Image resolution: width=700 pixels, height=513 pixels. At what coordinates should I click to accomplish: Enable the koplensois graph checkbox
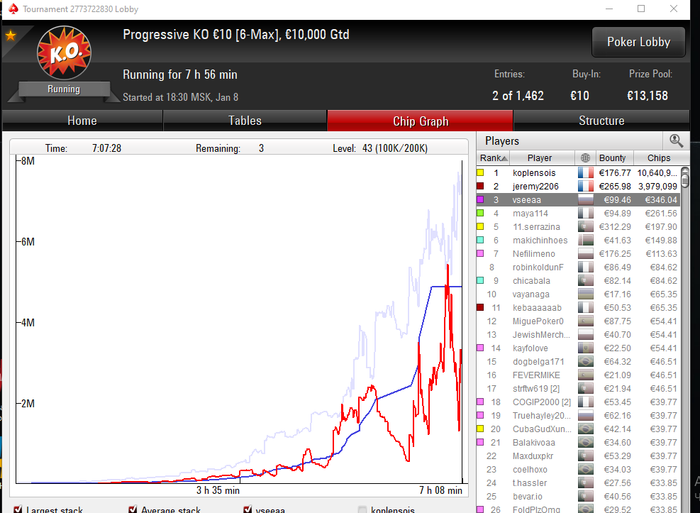362,509
